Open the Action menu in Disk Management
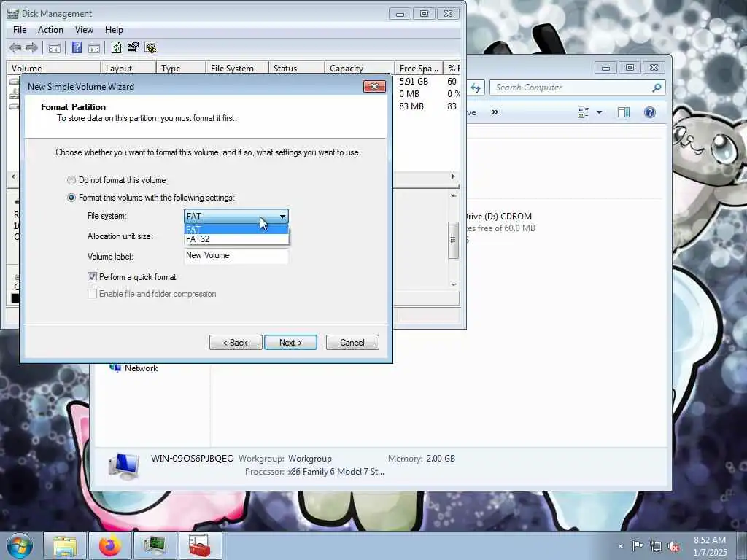The height and width of the screenshot is (560, 747). click(50, 29)
